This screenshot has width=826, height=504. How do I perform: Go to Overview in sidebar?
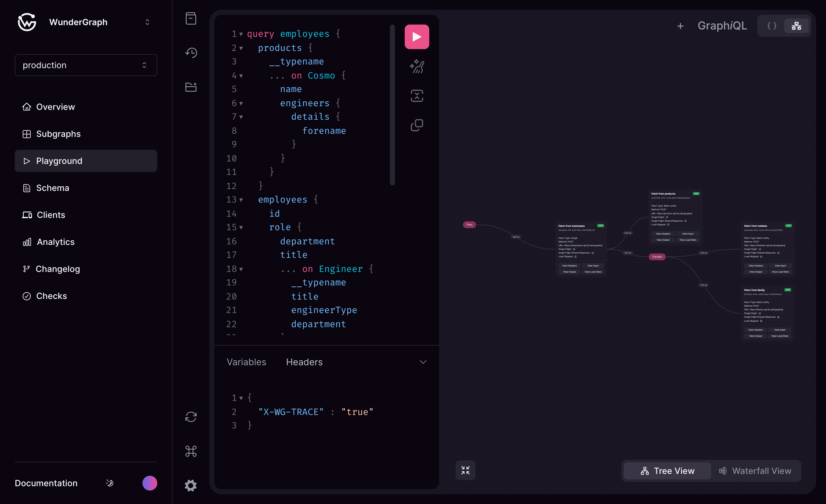(86, 107)
